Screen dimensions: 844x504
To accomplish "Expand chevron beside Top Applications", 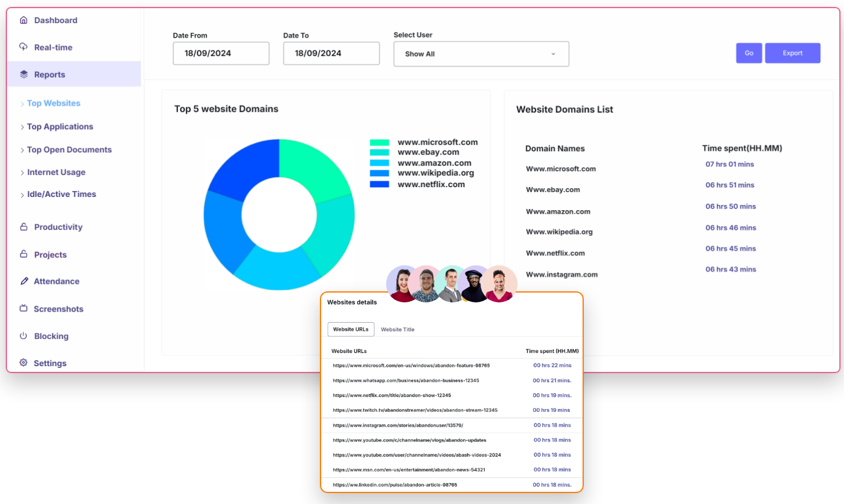I will pos(22,127).
